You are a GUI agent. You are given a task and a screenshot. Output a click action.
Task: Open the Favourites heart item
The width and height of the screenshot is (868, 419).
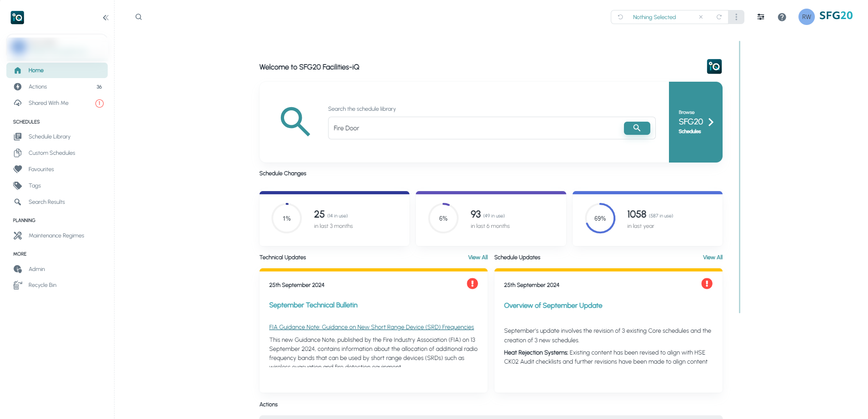[41, 169]
